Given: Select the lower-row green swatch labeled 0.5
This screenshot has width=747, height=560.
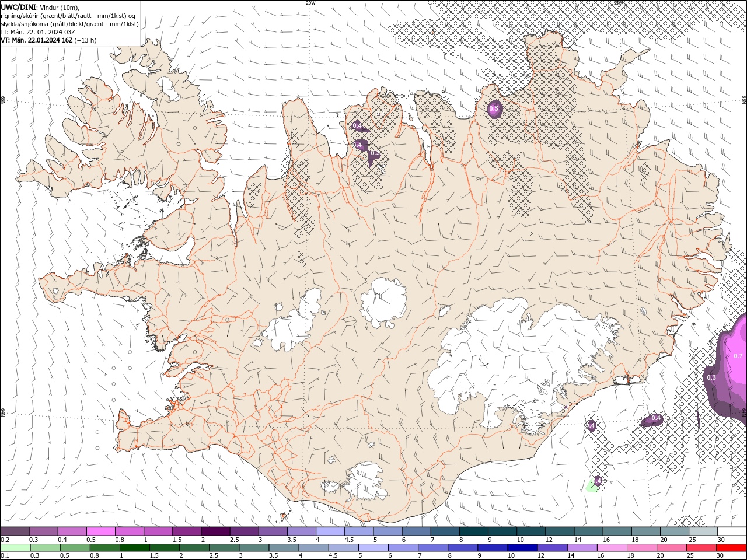Looking at the screenshot, I should coord(74,548).
